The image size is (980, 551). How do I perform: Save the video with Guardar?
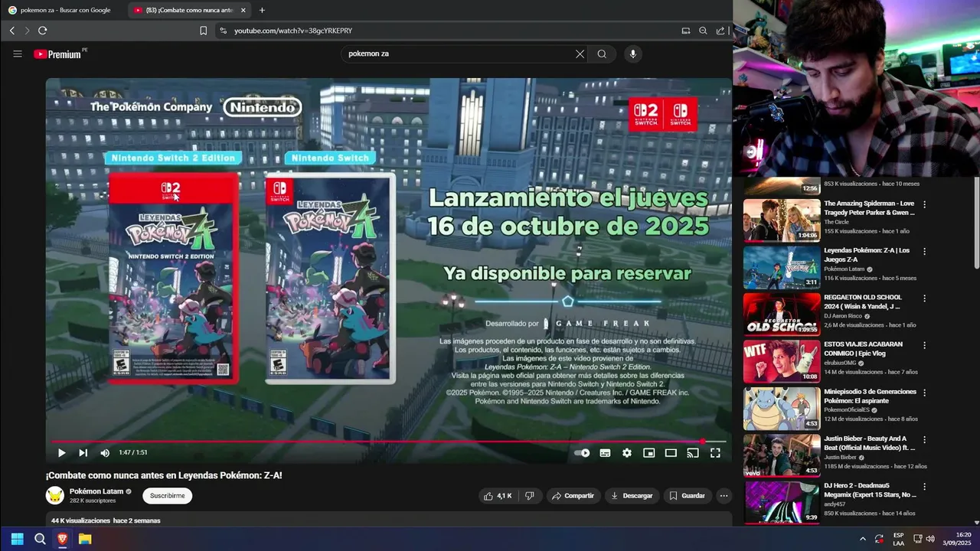point(687,496)
